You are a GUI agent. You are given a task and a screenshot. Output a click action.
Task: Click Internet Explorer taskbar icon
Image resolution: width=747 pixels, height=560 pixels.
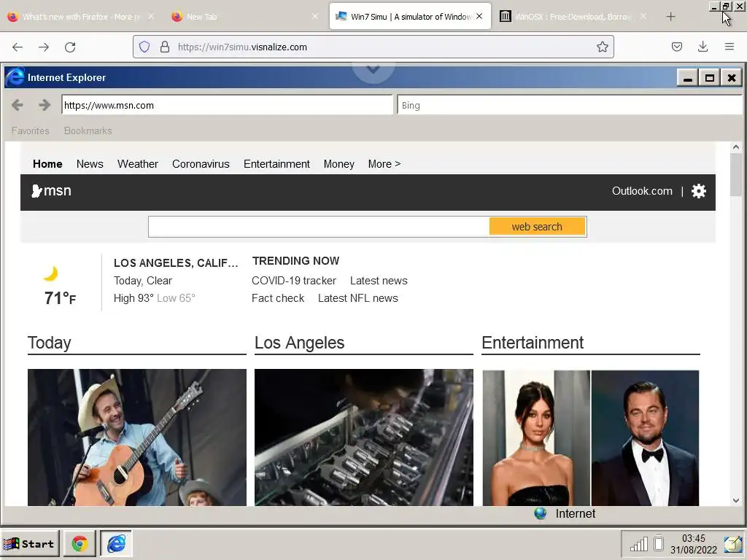[x=116, y=543]
